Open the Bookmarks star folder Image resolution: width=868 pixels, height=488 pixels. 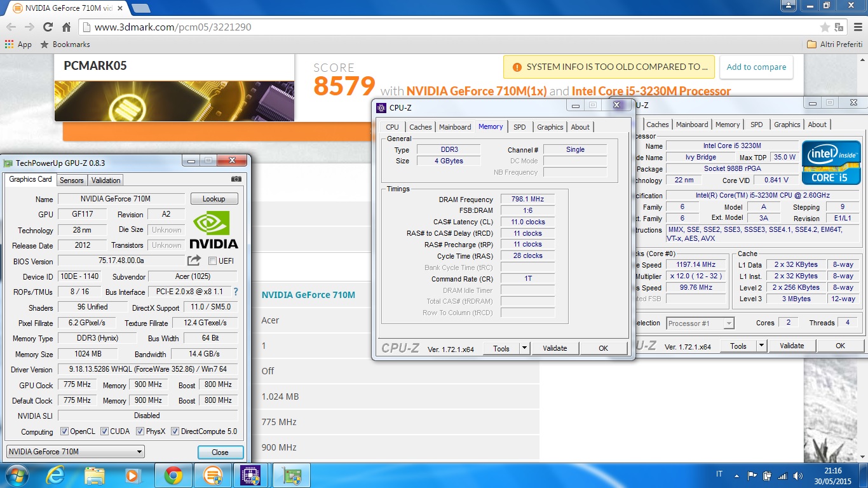click(65, 44)
